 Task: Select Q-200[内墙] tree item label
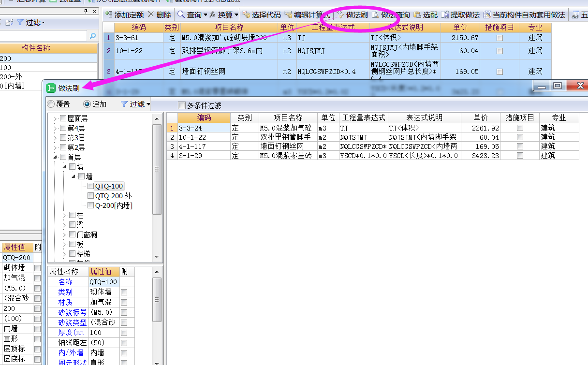coord(114,205)
